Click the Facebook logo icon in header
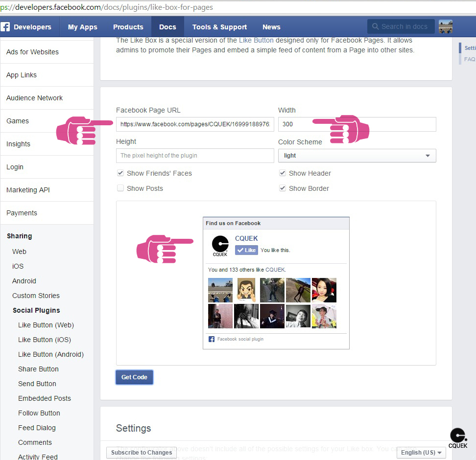The height and width of the screenshot is (460, 476). tap(5, 27)
